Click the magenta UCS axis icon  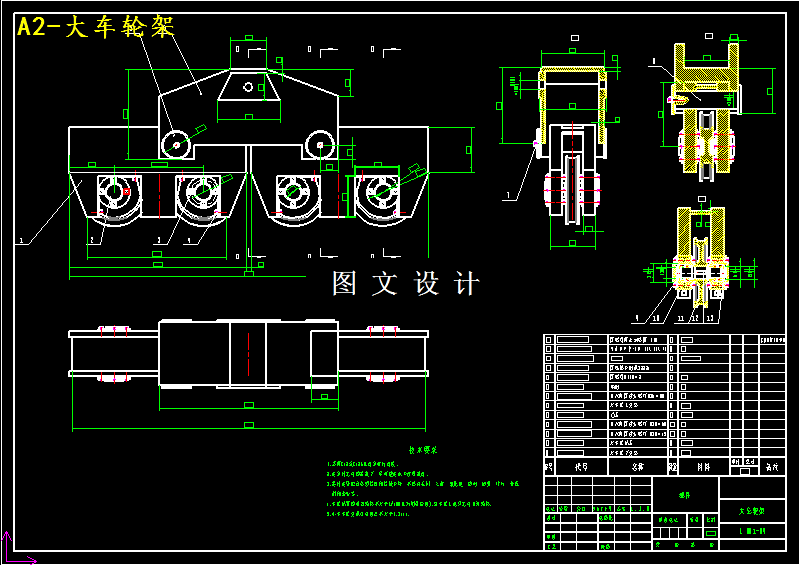[x=18, y=549]
